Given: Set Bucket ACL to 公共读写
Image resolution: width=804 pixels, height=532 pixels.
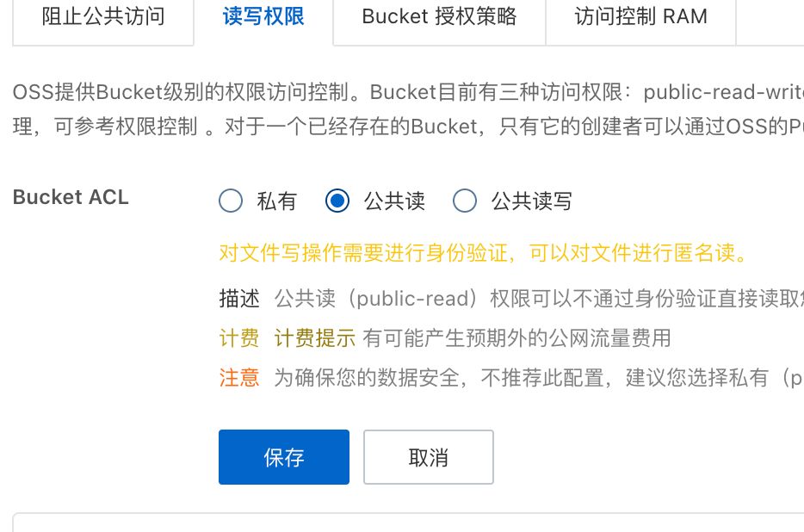Looking at the screenshot, I should (x=465, y=201).
